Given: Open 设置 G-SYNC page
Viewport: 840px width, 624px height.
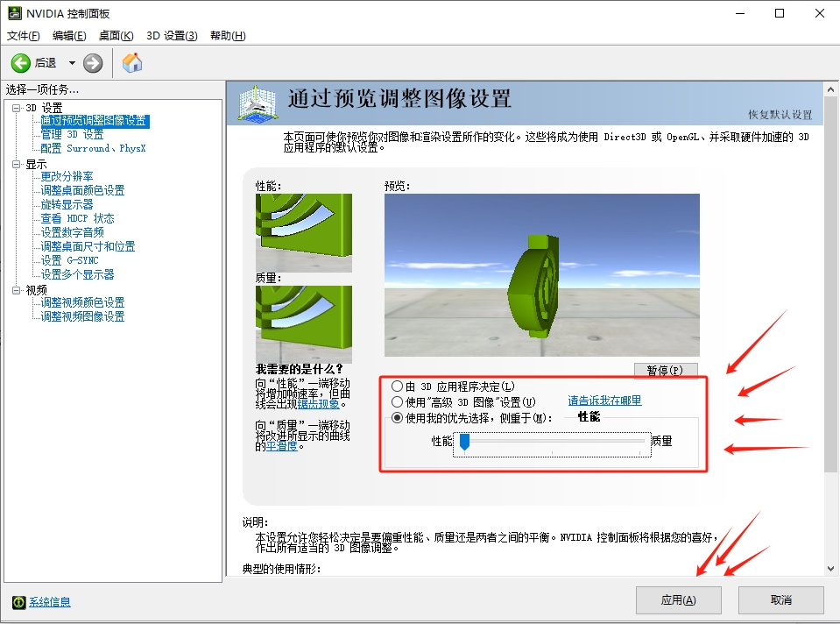Looking at the screenshot, I should point(70,260).
